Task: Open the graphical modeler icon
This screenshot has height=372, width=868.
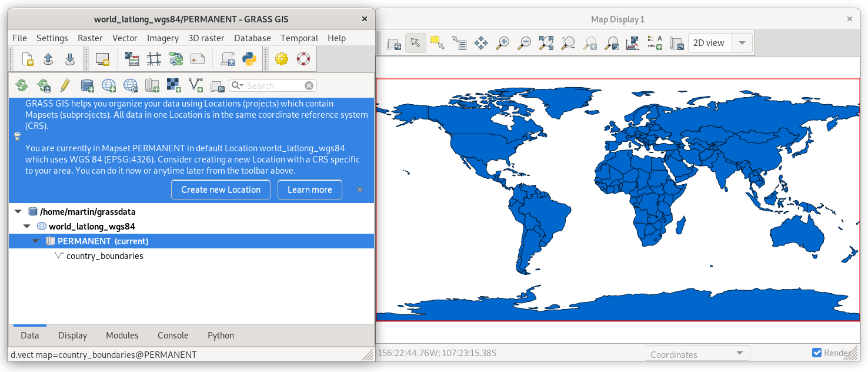Action: pos(176,59)
